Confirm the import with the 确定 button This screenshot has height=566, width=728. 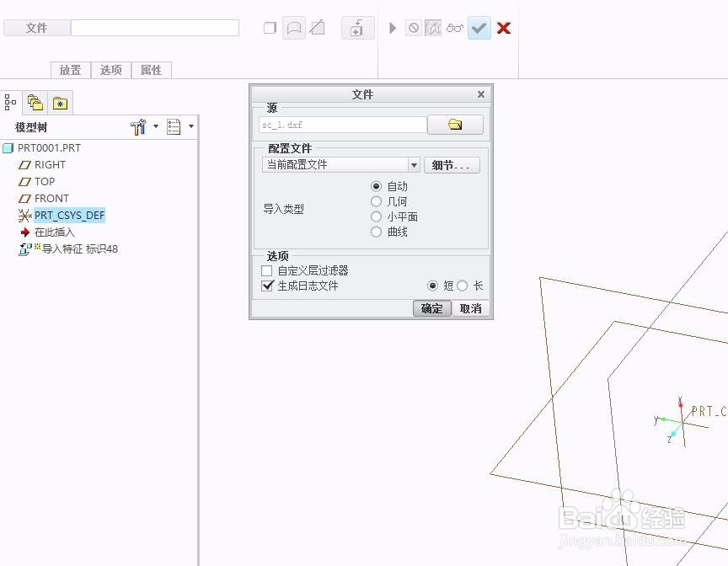coord(431,308)
